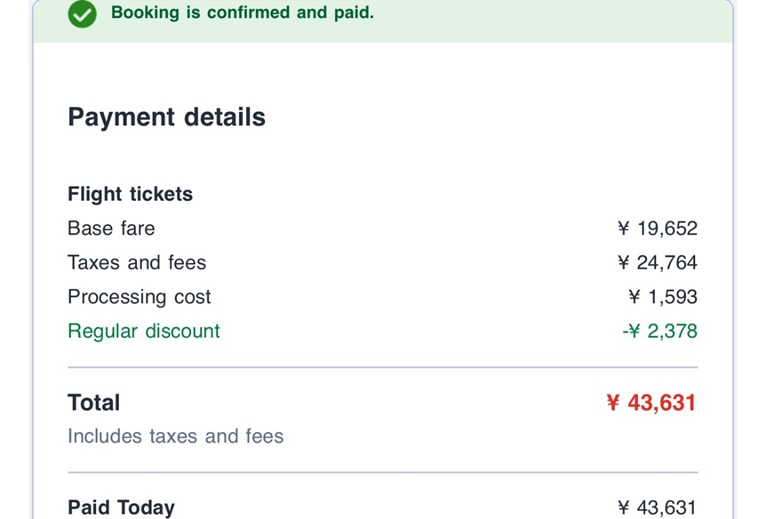Select the ¥ 1,593 processing cost amount
766x519 pixels.
click(662, 297)
